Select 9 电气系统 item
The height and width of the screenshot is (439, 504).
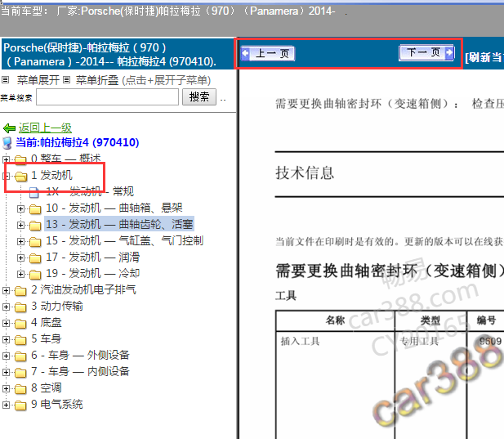pos(57,404)
